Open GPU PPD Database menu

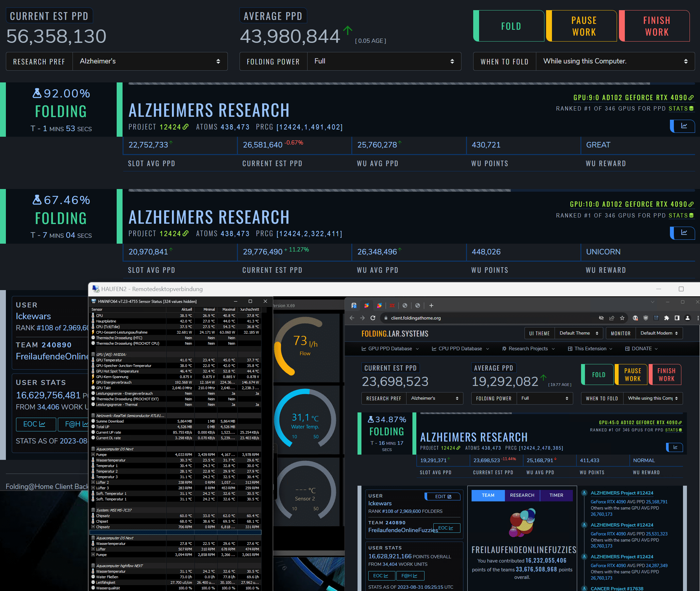[390, 349]
